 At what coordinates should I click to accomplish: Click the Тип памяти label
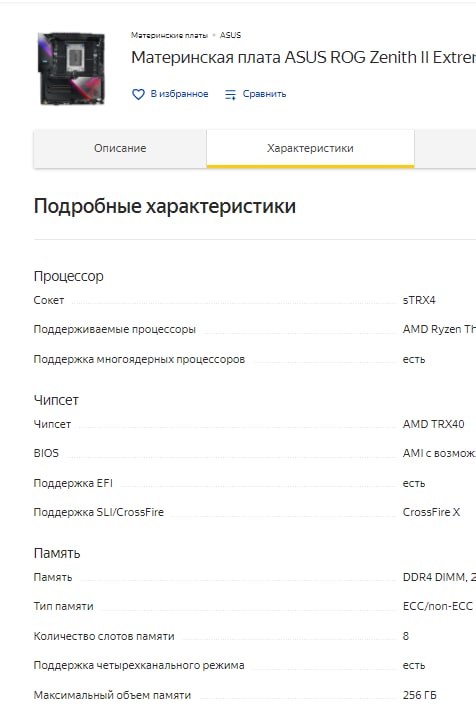tap(64, 606)
